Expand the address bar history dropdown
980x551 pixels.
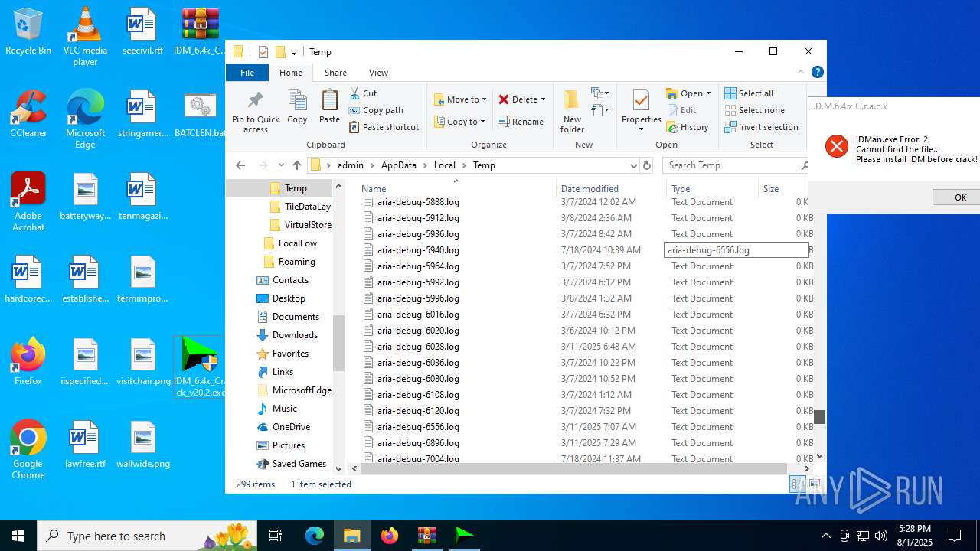(x=633, y=165)
